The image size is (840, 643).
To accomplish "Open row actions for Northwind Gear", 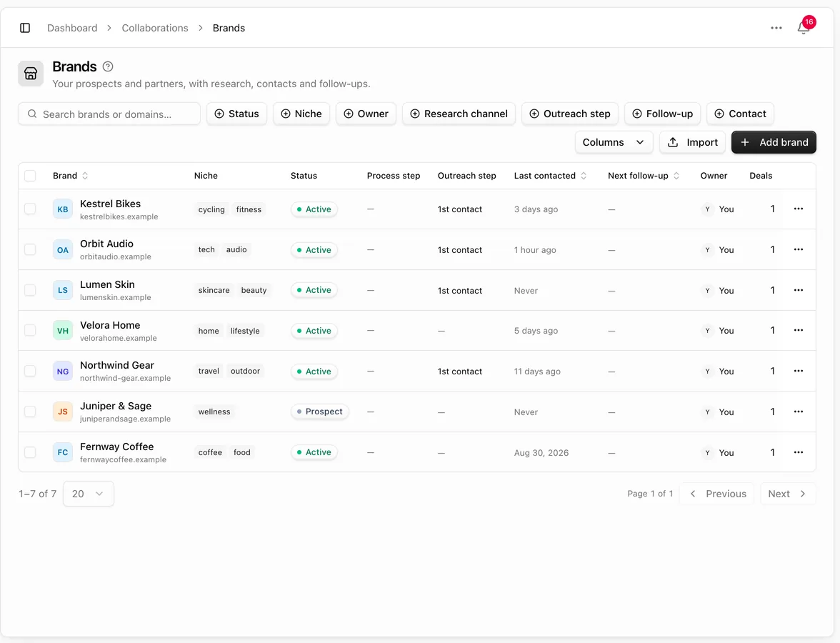I will pos(799,372).
